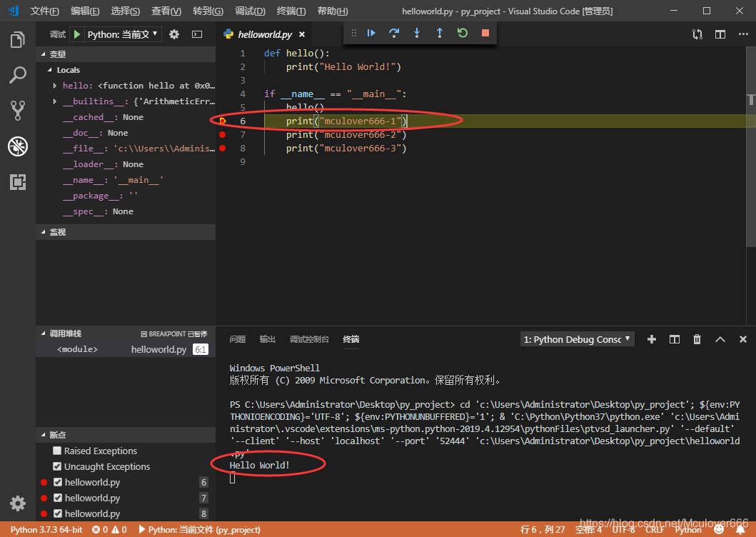Screen dimensions: 756x537
Task: Open the Extensions view
Action: click(18, 182)
